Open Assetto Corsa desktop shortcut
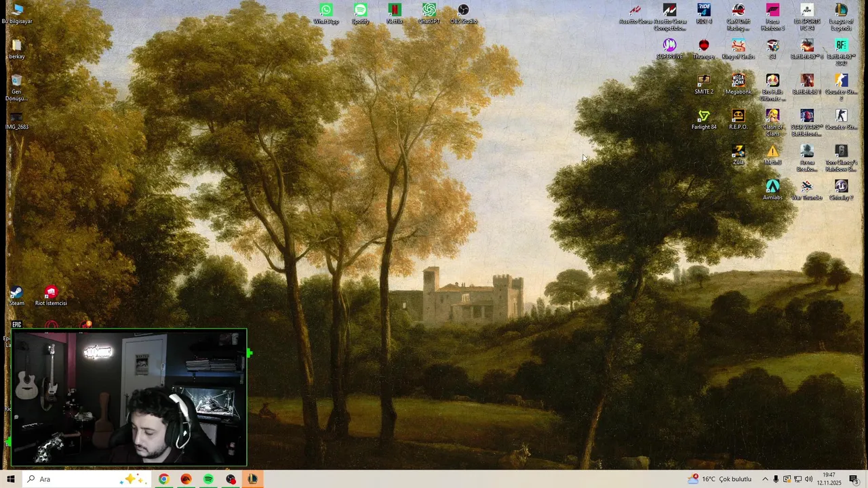This screenshot has width=868, height=488. point(635,14)
